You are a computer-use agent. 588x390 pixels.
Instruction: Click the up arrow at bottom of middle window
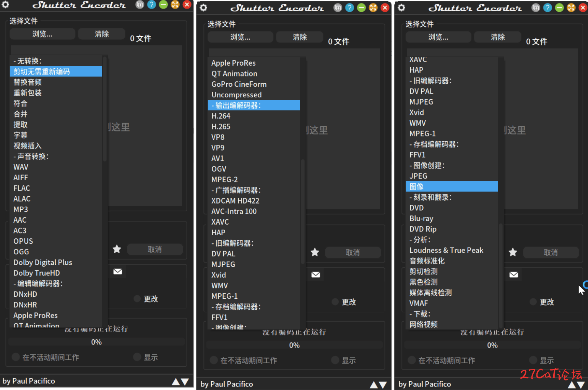374,385
